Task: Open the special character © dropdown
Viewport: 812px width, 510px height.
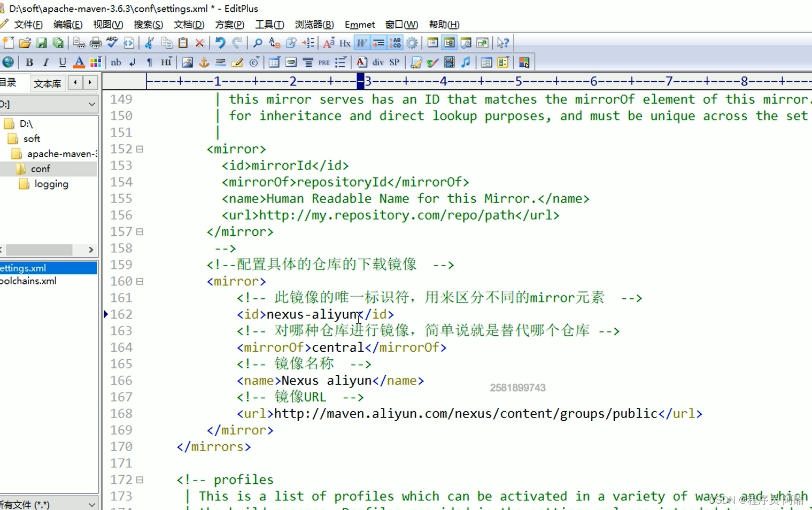Action: [254, 62]
